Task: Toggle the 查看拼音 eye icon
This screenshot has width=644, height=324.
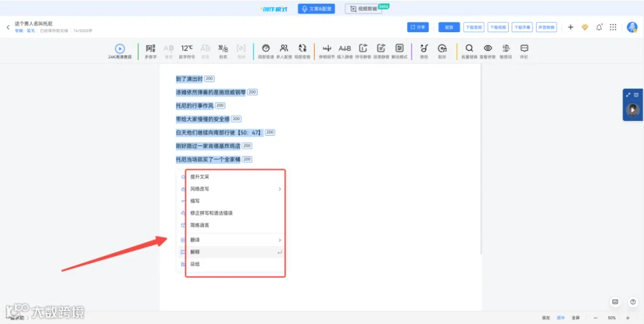Action: pos(487,49)
